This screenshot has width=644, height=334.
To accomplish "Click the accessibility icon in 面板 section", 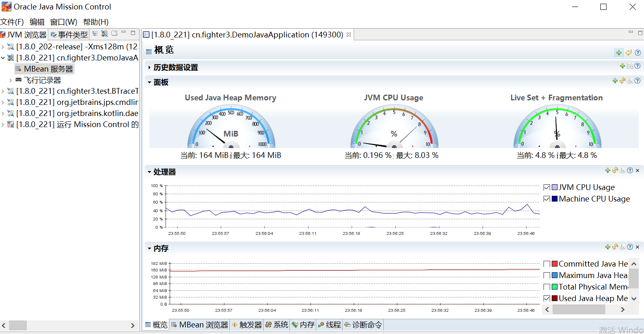I will [x=630, y=81].
